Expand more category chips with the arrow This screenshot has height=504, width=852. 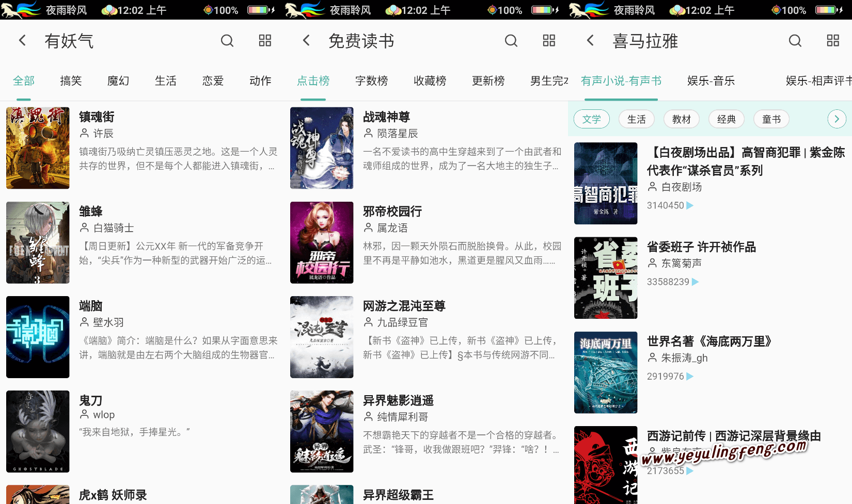point(837,119)
